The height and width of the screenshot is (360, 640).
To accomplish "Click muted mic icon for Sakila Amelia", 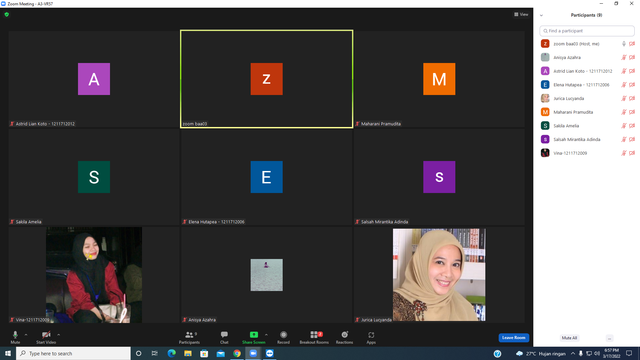I will point(624,126).
